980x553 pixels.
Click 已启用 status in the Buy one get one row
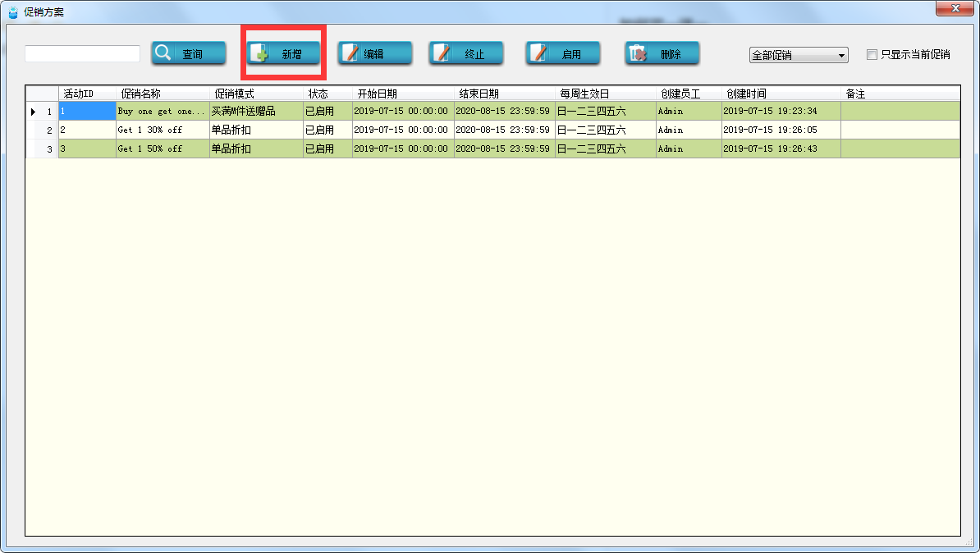click(327, 112)
